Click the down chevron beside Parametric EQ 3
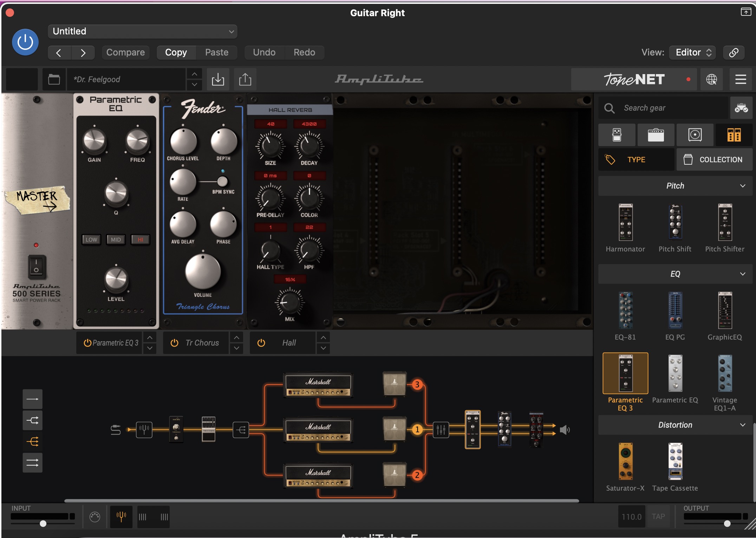Screen dimensions: 756x538 [150, 348]
